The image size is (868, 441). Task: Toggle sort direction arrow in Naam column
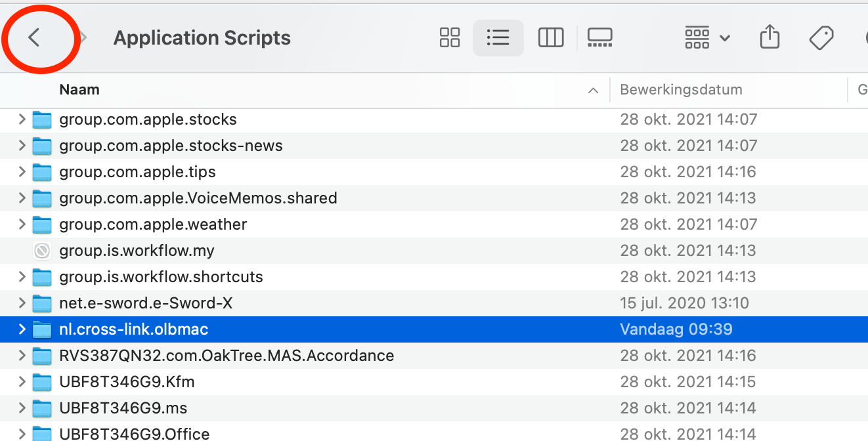coord(594,91)
